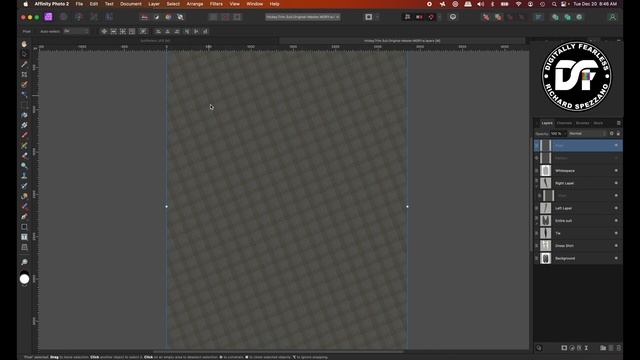Open the Assistant options icon

pyautogui.click(x=453, y=17)
